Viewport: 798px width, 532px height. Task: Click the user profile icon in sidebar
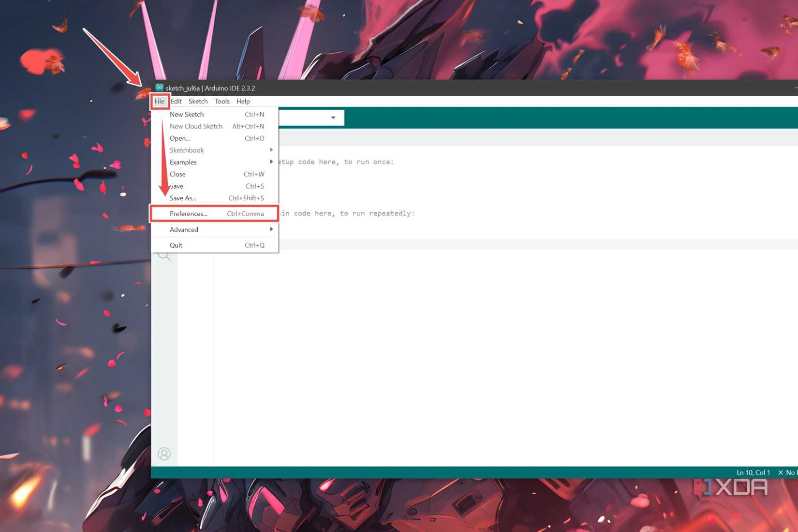click(164, 454)
